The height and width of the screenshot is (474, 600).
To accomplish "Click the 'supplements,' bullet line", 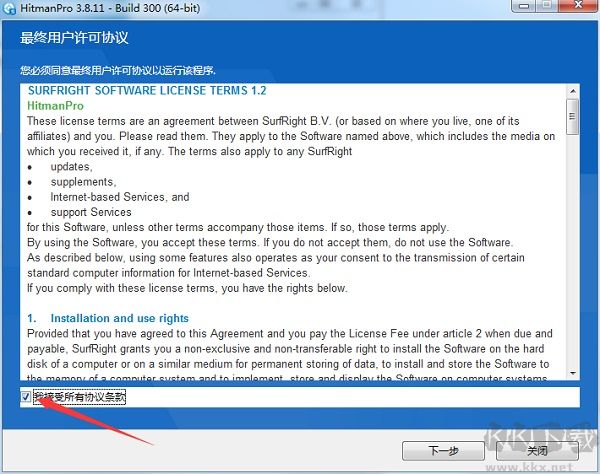I will point(83,182).
